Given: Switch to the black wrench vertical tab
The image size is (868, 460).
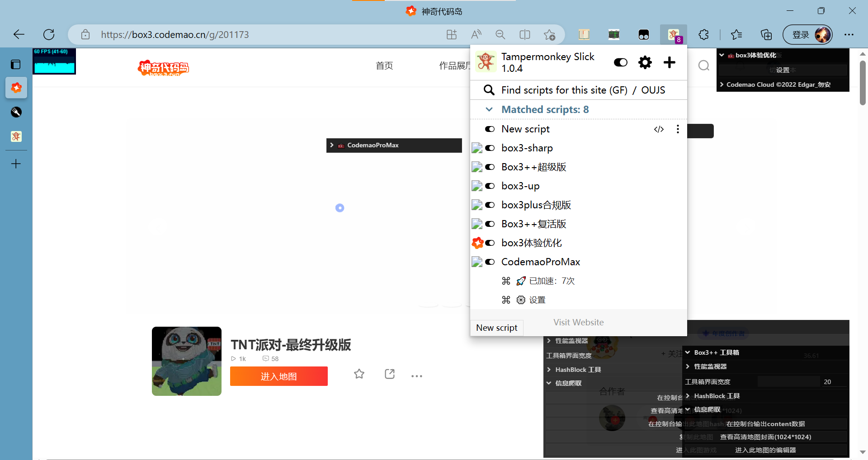Looking at the screenshot, I should coord(16,112).
